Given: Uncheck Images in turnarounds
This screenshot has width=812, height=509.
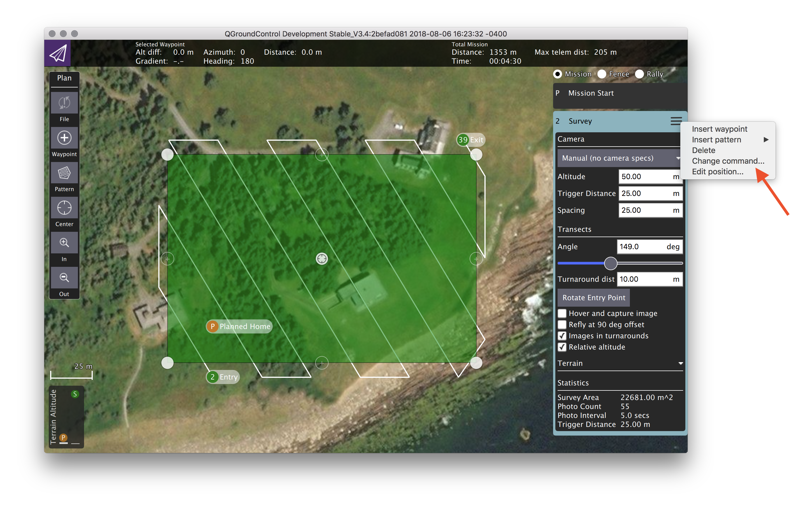Looking at the screenshot, I should pos(562,336).
